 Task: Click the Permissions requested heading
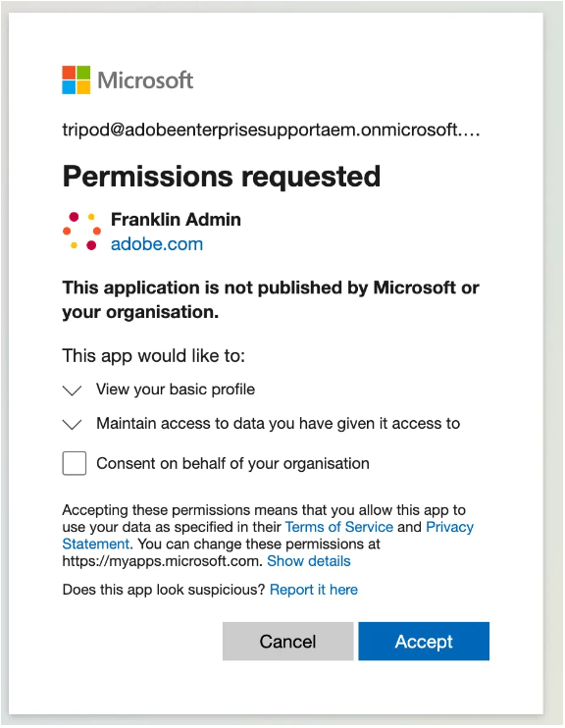[x=222, y=177]
